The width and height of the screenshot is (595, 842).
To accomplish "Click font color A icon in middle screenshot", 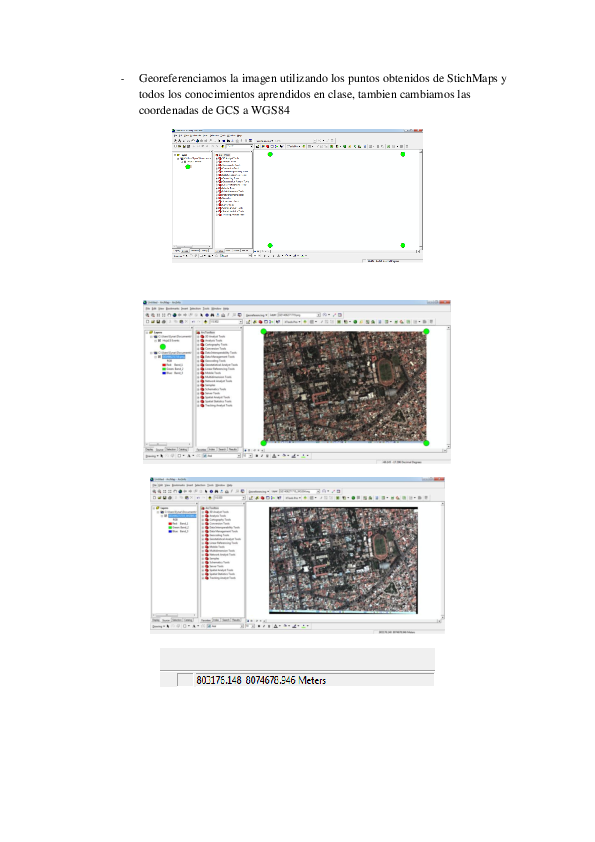I will click(274, 456).
